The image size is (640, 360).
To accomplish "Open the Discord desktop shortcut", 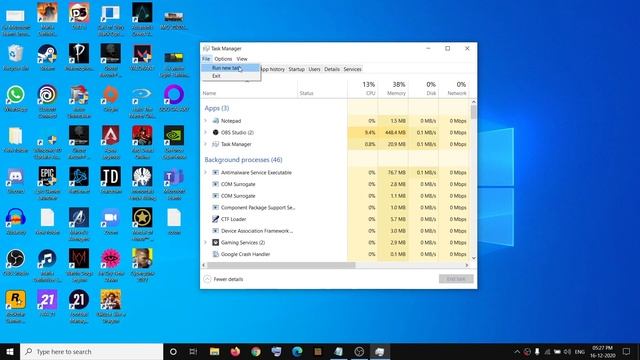I will point(16,180).
